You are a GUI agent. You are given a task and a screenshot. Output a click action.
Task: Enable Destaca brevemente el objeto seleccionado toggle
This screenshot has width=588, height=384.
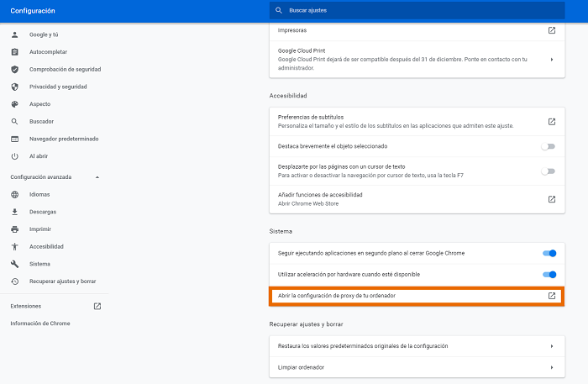point(549,146)
